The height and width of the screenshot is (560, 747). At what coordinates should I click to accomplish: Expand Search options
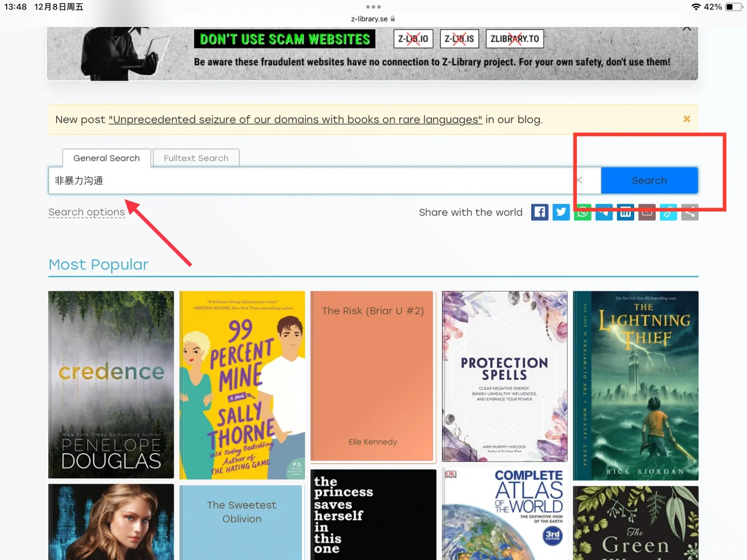87,212
